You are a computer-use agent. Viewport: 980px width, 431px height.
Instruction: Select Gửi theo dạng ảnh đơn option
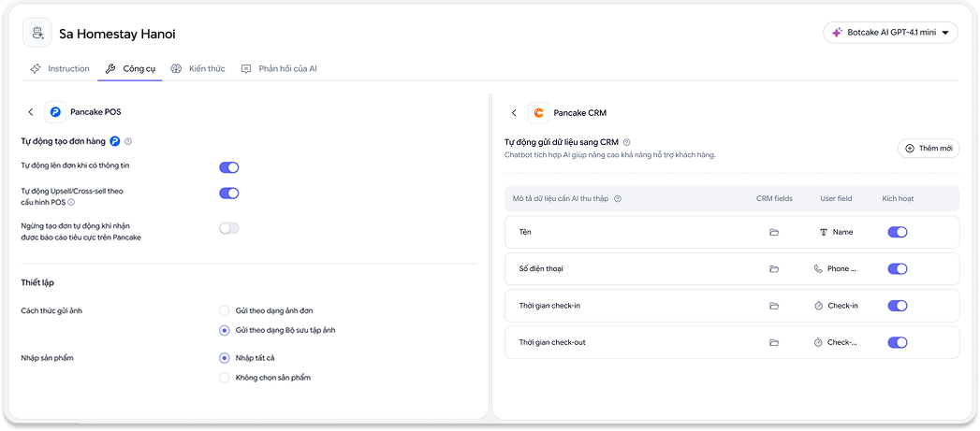pos(225,310)
